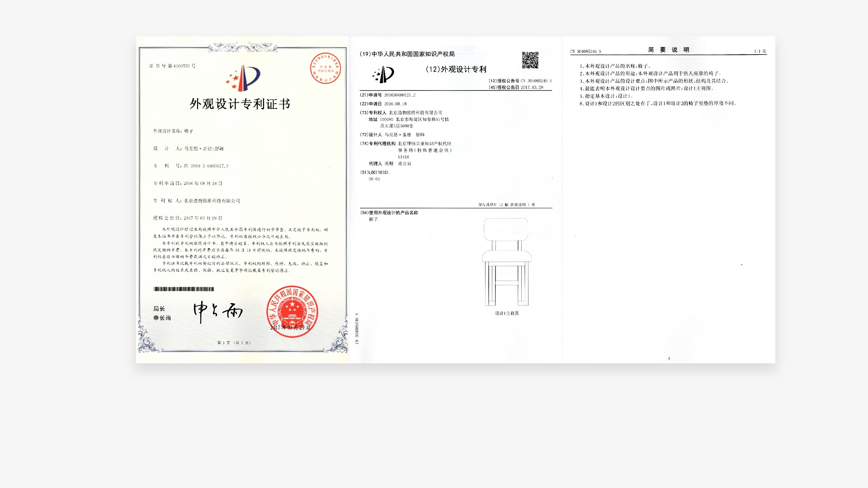Click the ornate scroll ornament above the certificate's logo

click(x=242, y=47)
